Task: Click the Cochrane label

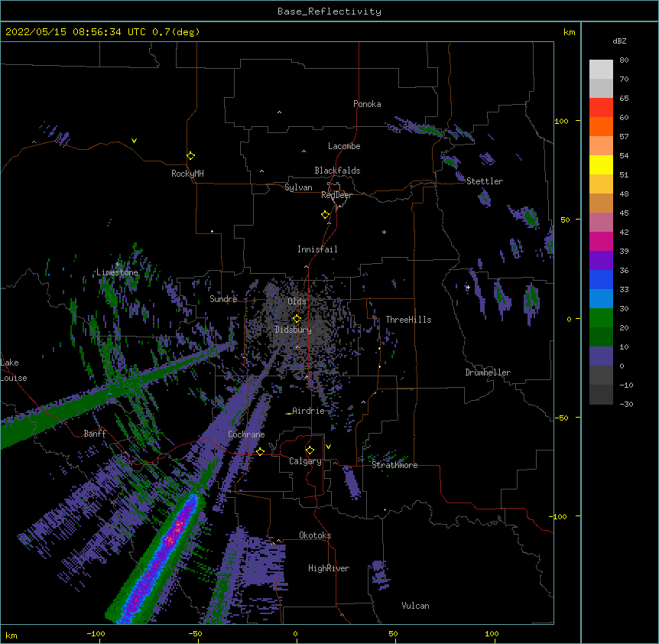Action: 246,434
